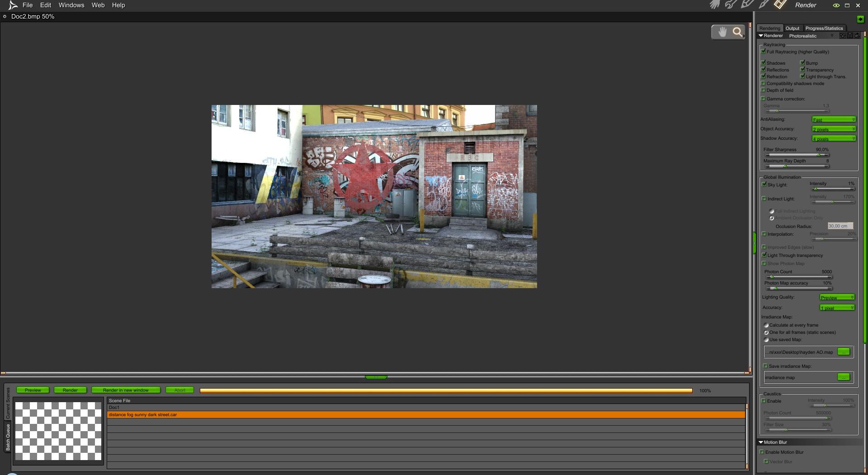Image resolution: width=868 pixels, height=475 pixels.
Task: Select the magnifier zoom tool in viewport
Action: click(738, 32)
